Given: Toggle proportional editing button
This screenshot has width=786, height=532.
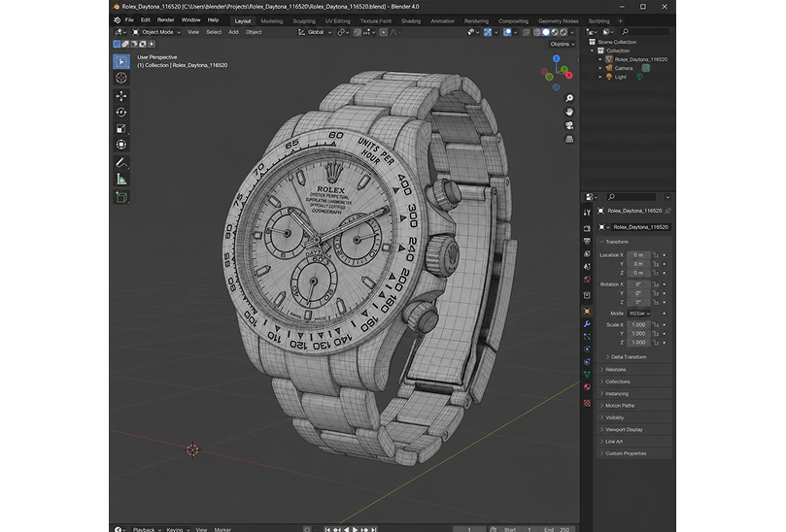Looking at the screenshot, I should [x=384, y=32].
